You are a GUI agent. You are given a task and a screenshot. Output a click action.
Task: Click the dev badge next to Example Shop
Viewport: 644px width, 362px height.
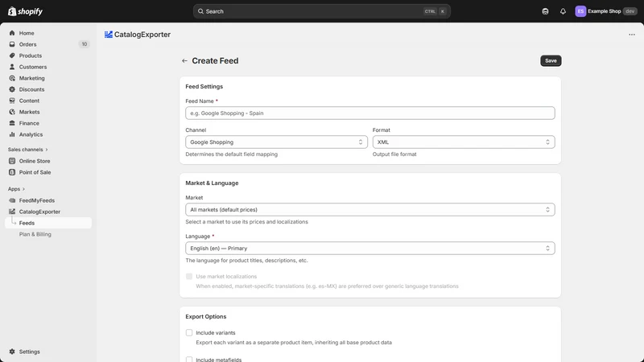click(x=630, y=11)
